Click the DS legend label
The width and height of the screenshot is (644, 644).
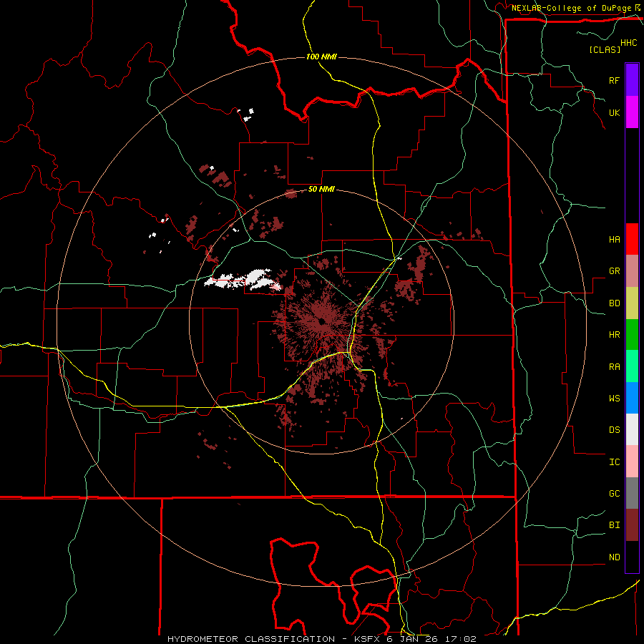point(614,429)
